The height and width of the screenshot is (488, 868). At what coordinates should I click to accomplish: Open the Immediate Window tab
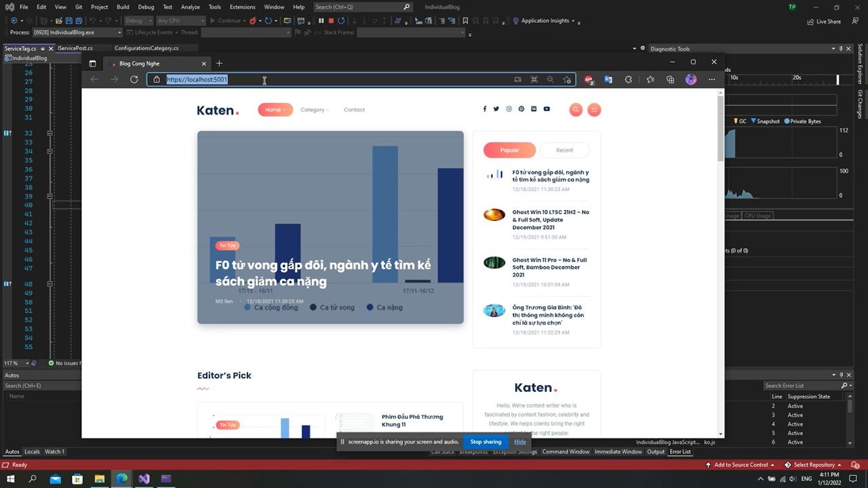point(618,451)
